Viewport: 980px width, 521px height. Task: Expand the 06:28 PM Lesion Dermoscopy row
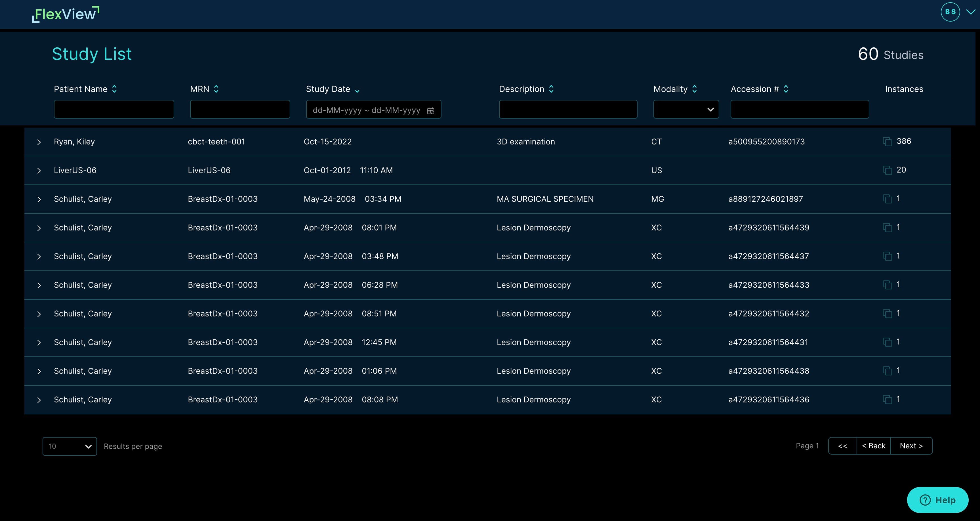point(39,285)
